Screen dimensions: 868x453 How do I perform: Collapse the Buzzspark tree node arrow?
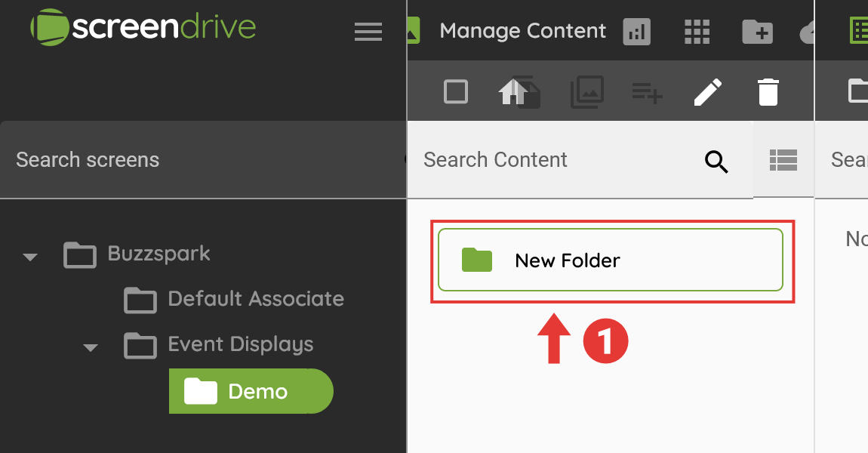pyautogui.click(x=30, y=257)
